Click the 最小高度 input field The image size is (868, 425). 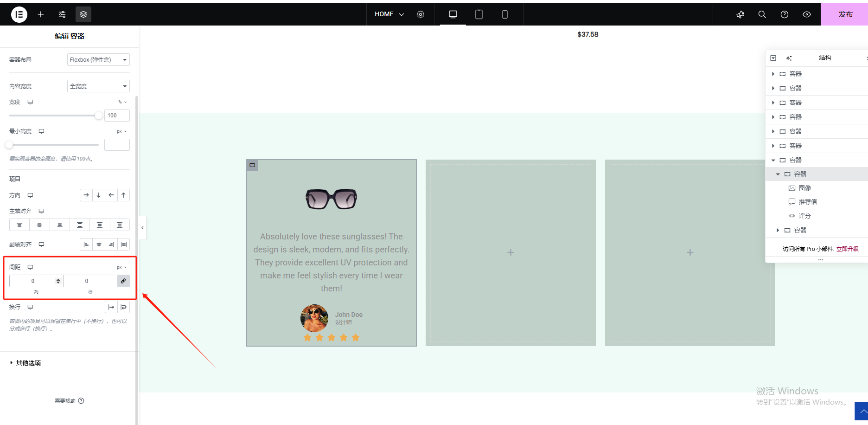pos(117,145)
